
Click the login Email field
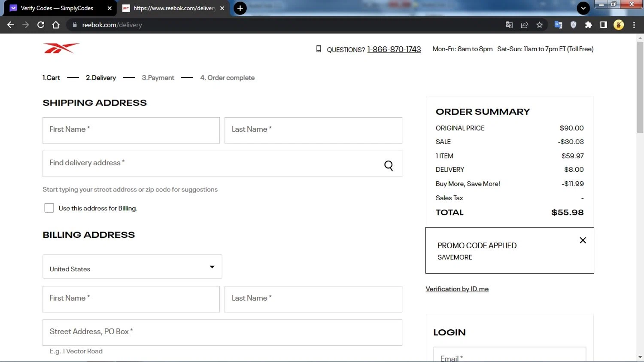click(510, 355)
